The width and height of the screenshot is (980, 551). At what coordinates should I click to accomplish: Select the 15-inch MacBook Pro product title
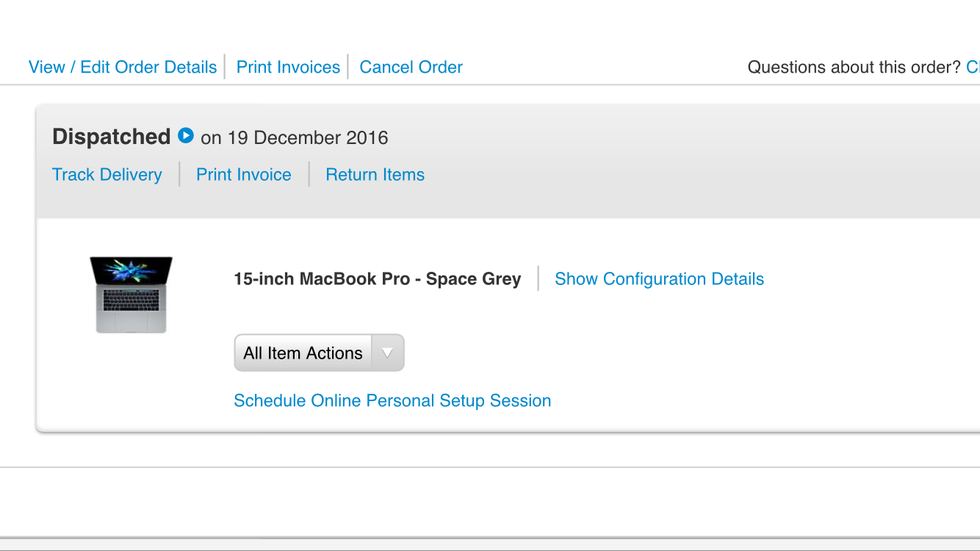pyautogui.click(x=378, y=279)
